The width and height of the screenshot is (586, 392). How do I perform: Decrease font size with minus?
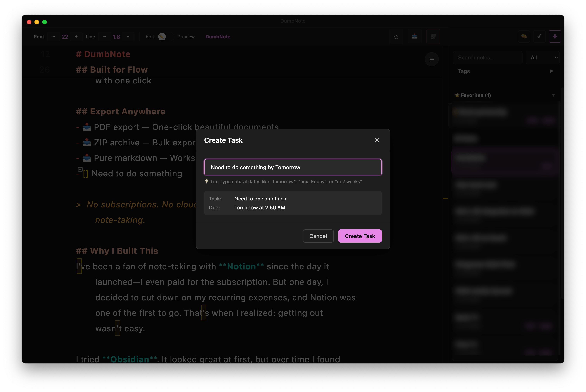point(53,37)
